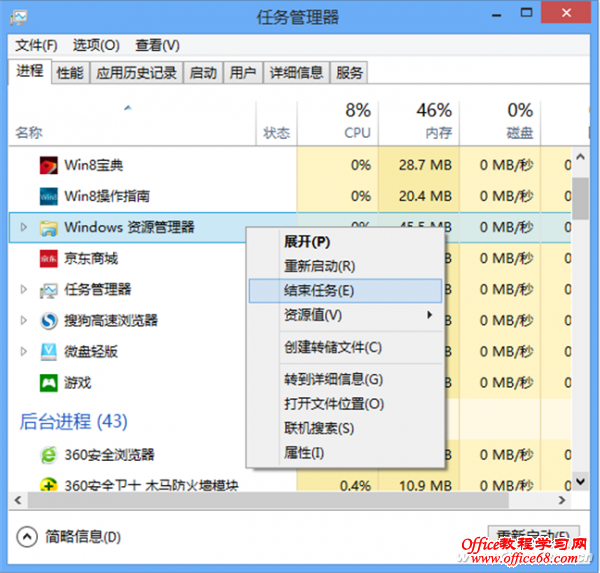Screen dimensions: 600x573
Task: Click the Win8操作指南 app icon
Action: 49,196
